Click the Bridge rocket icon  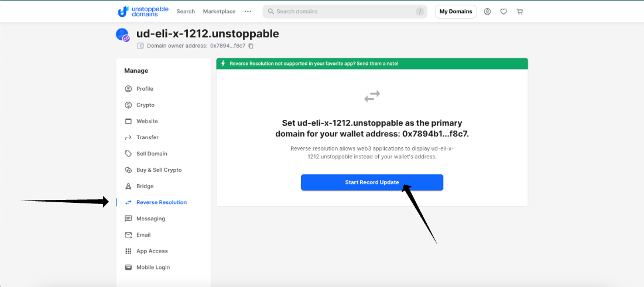click(128, 186)
